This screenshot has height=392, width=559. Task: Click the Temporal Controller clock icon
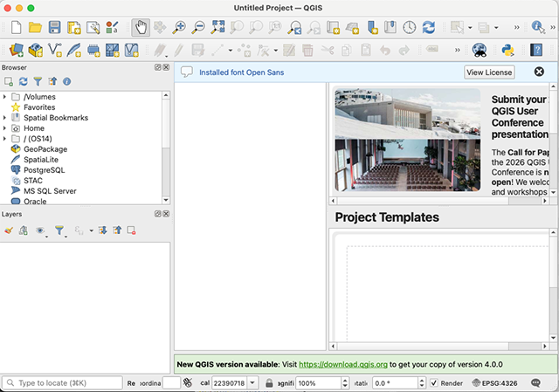click(x=410, y=27)
